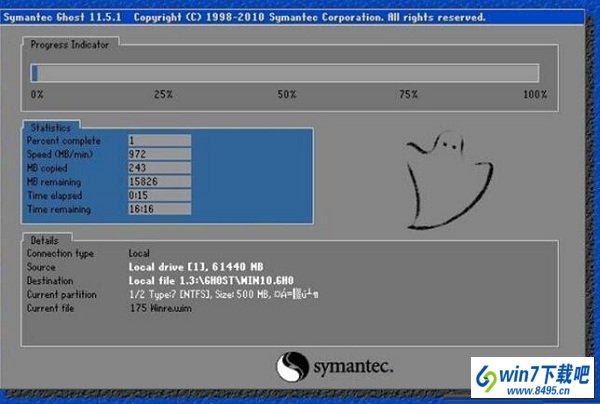Click the Connection type label
Screen dimensions: 600x404
[x=60, y=254]
